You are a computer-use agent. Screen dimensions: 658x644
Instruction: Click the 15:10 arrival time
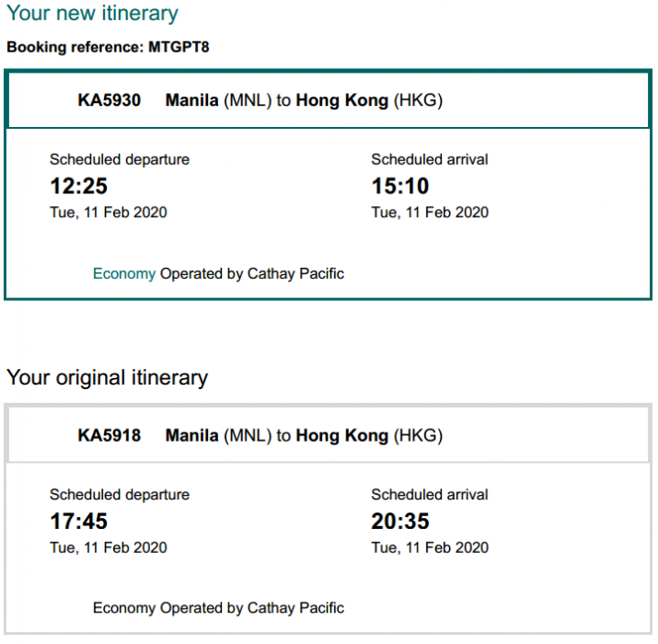coord(400,187)
